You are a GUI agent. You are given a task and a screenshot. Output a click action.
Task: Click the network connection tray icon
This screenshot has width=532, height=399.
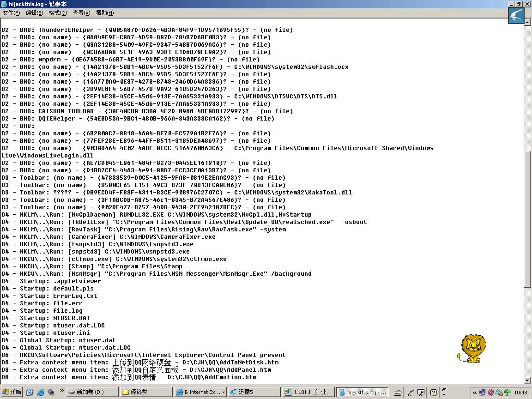482,393
